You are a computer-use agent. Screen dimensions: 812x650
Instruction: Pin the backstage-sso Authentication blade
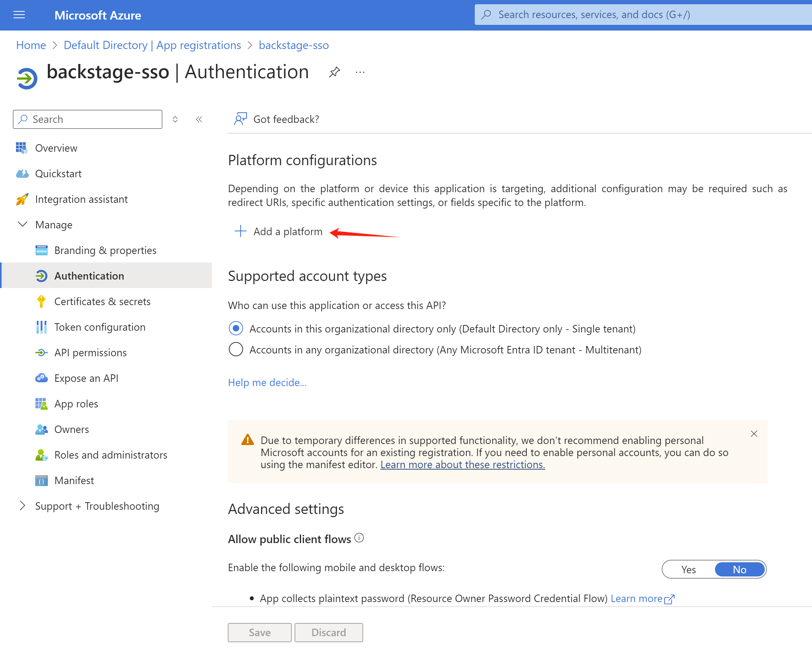334,72
